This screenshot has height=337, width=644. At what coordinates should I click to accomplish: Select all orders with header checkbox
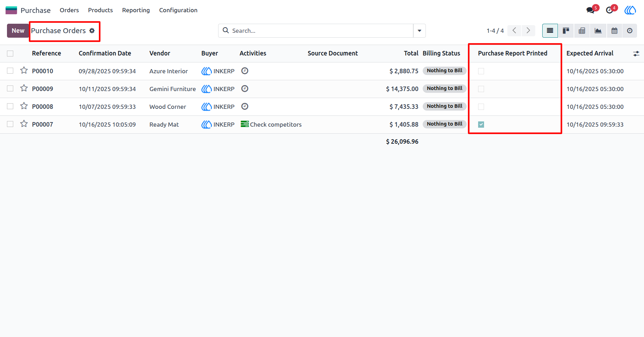click(10, 53)
